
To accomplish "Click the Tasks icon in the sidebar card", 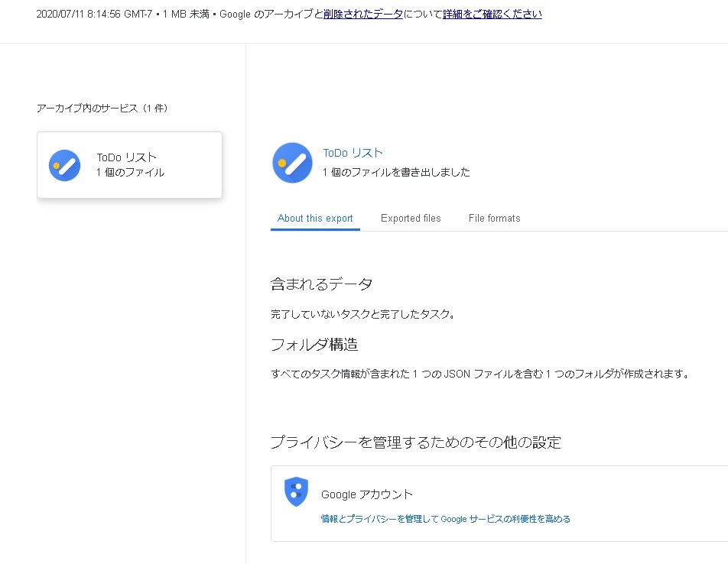I will coord(65,165).
